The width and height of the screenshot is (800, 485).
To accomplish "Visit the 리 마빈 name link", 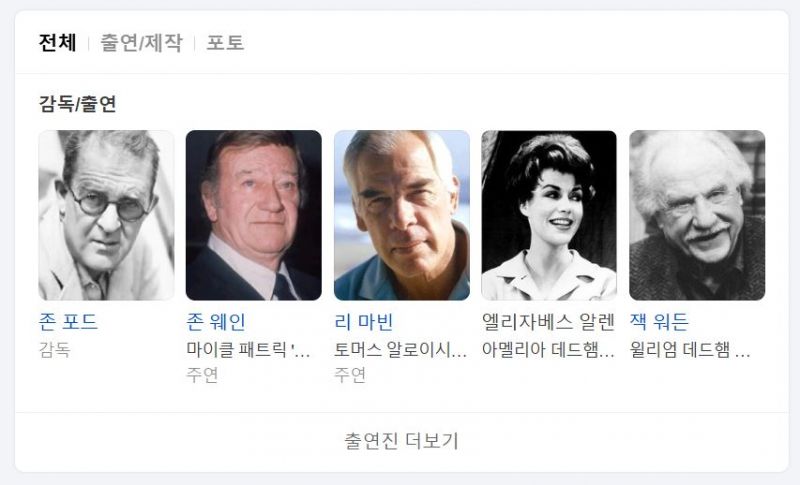I will pyautogui.click(x=364, y=322).
